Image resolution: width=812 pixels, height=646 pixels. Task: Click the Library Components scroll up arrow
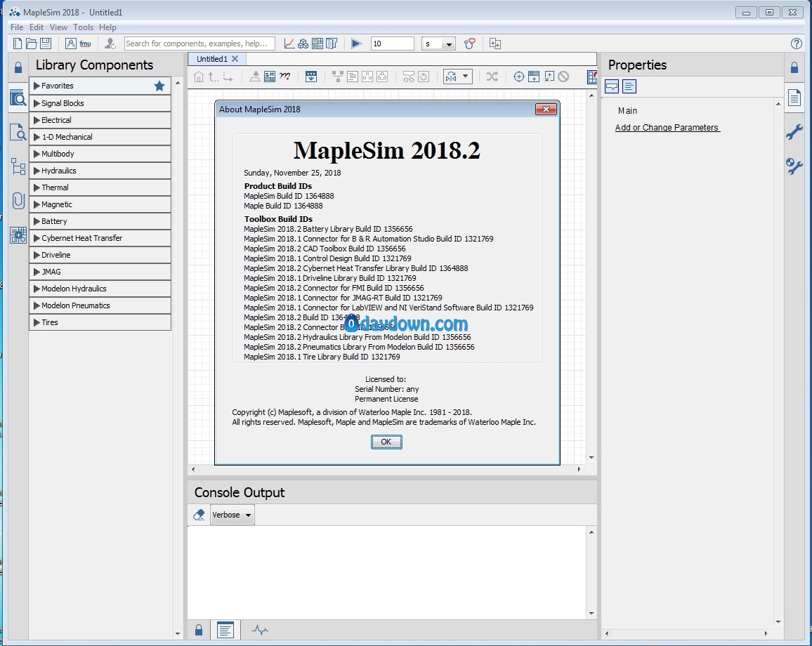pos(178,83)
